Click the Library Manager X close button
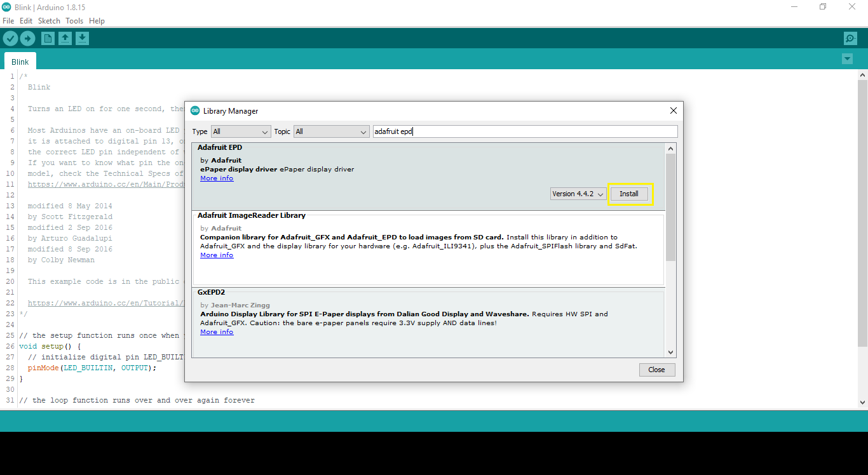Screen dimensions: 868x475 [674, 110]
